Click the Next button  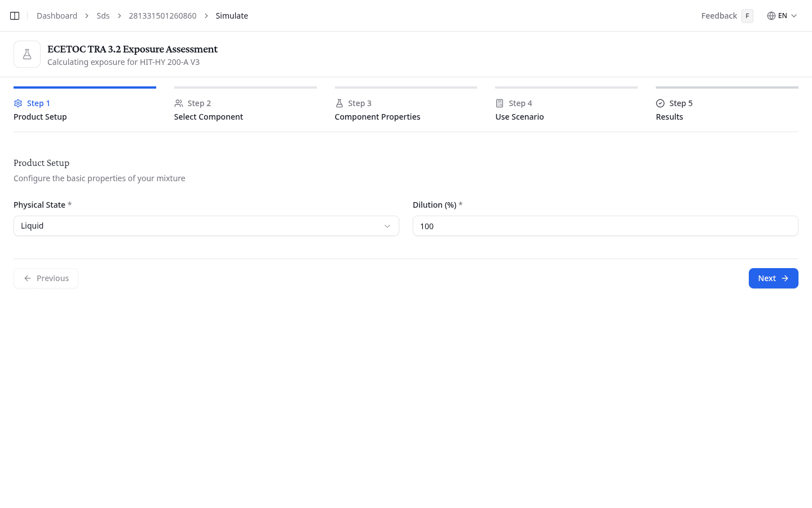(773, 278)
